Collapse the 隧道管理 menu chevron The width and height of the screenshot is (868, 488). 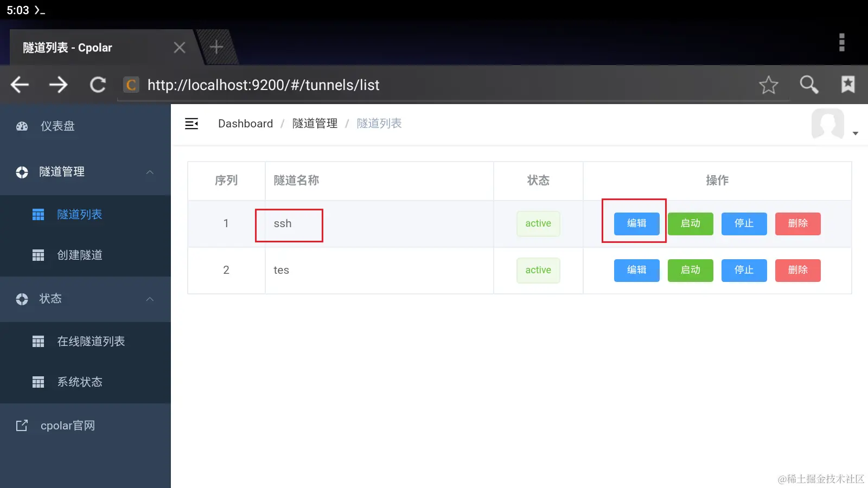pyautogui.click(x=150, y=172)
